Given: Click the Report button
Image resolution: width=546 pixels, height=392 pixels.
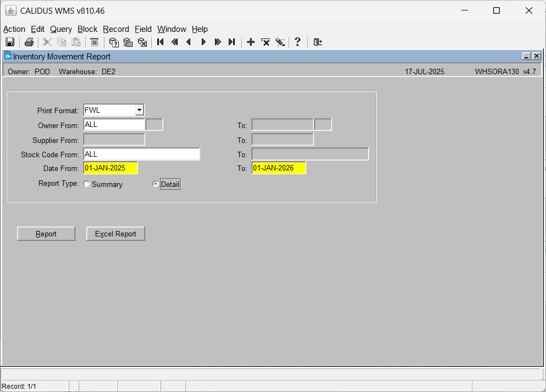Looking at the screenshot, I should click(x=46, y=234).
